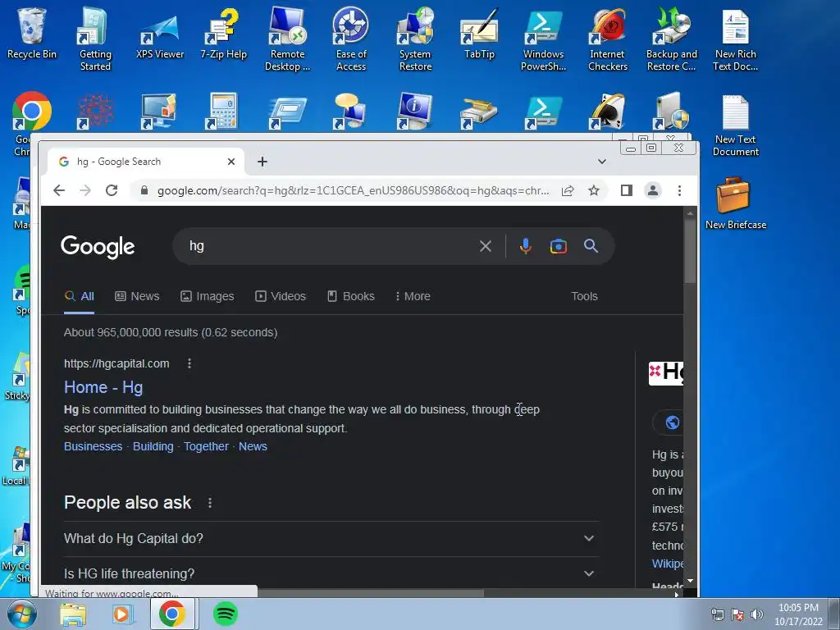The width and height of the screenshot is (840, 630).
Task: Open 7-Zip Help shortcut
Action: [x=224, y=33]
